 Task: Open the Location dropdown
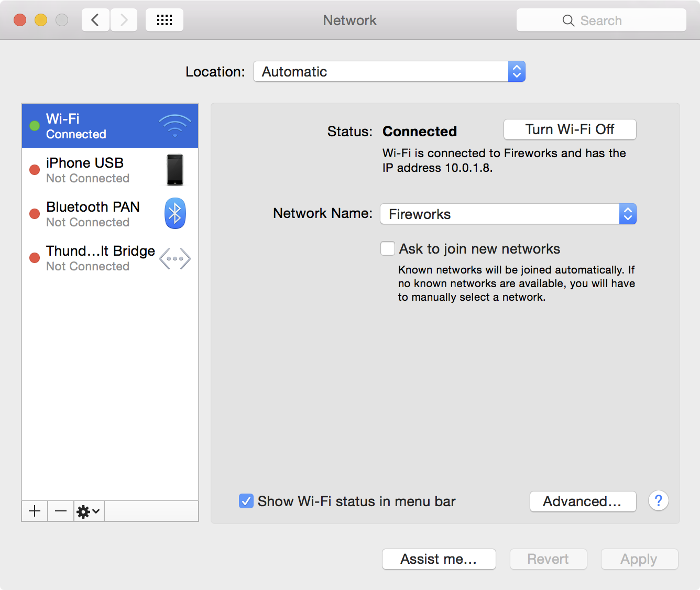[x=389, y=71]
